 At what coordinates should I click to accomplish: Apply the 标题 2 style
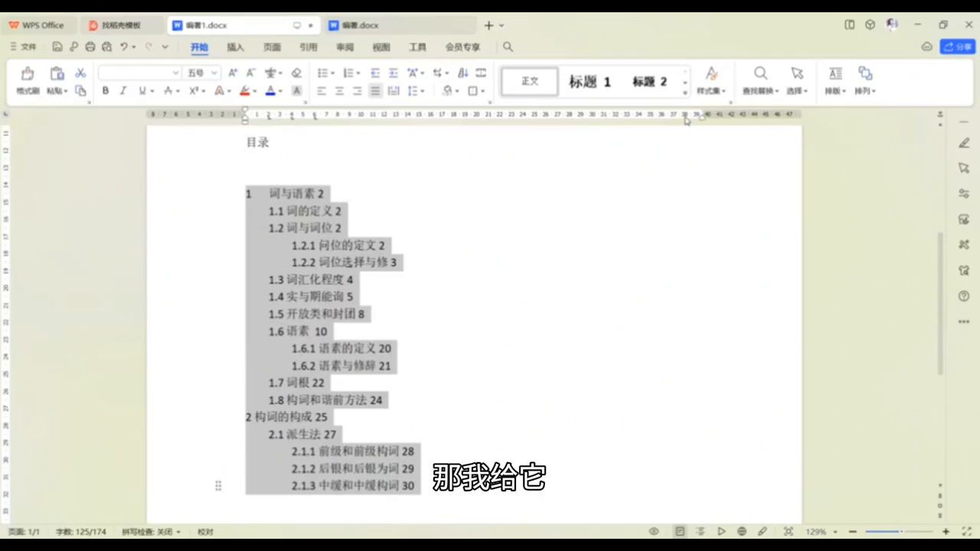point(649,81)
